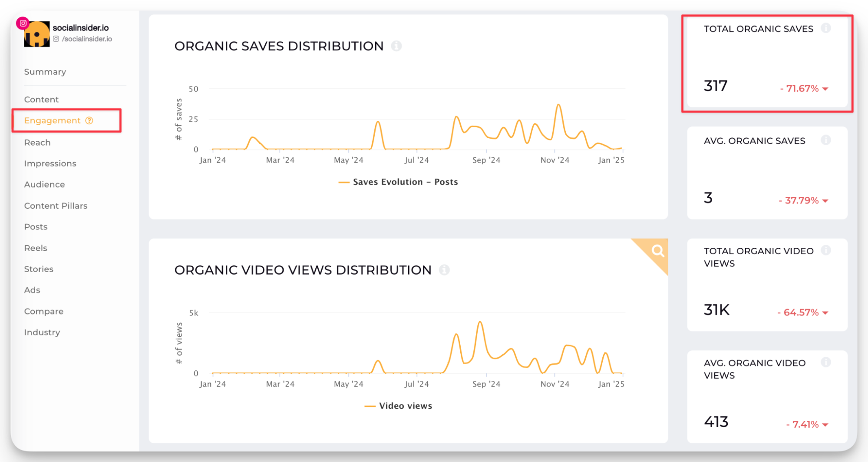Expand the -7.41% change arrow
This screenshot has width=868, height=462.
tap(825, 425)
